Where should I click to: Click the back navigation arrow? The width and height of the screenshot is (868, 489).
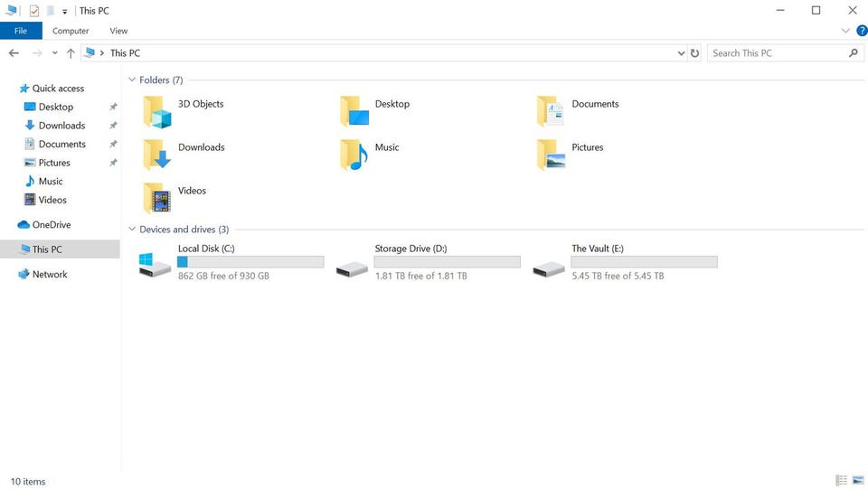(14, 53)
